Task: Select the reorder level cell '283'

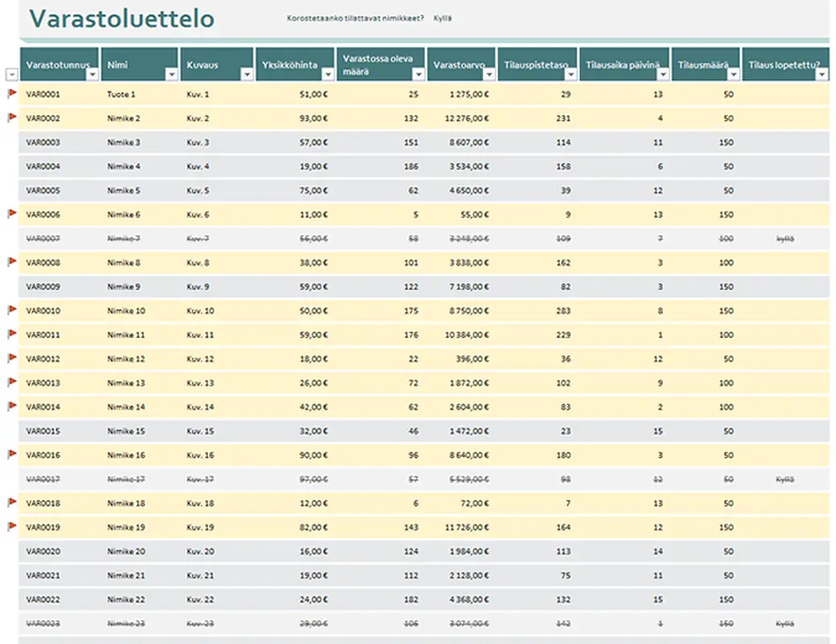Action: point(564,311)
